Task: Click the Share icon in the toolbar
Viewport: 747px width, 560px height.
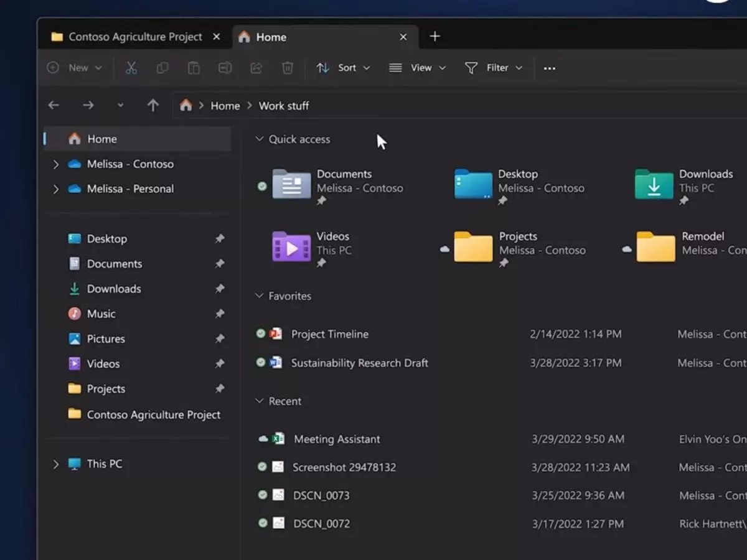Action: pos(256,67)
